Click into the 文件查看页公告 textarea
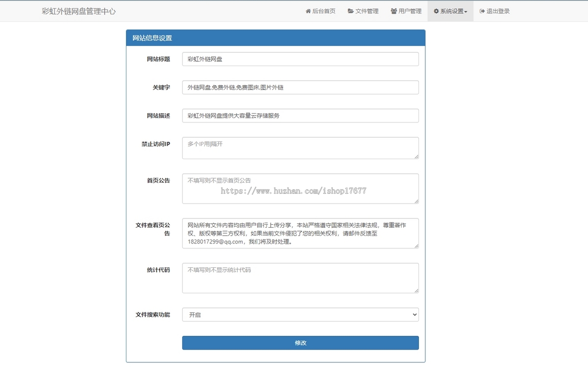588x381 pixels. coord(300,233)
